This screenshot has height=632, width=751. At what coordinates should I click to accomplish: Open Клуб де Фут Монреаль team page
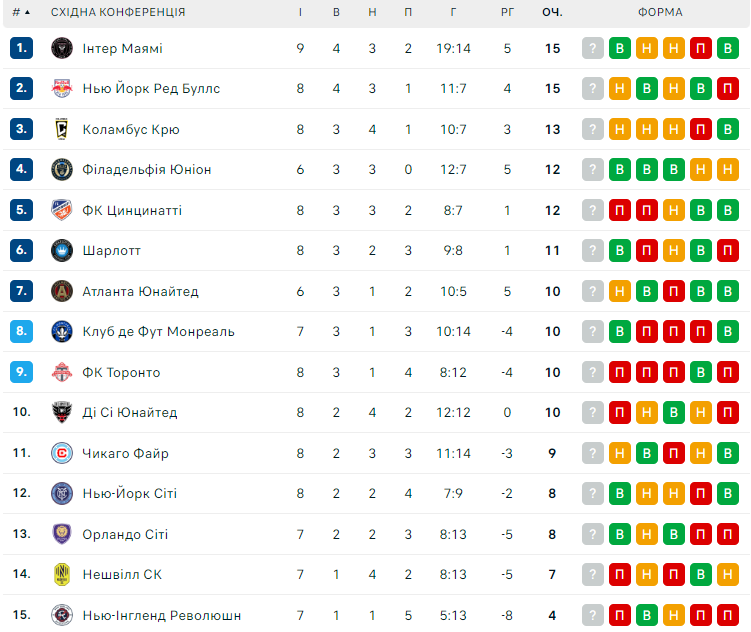(158, 331)
